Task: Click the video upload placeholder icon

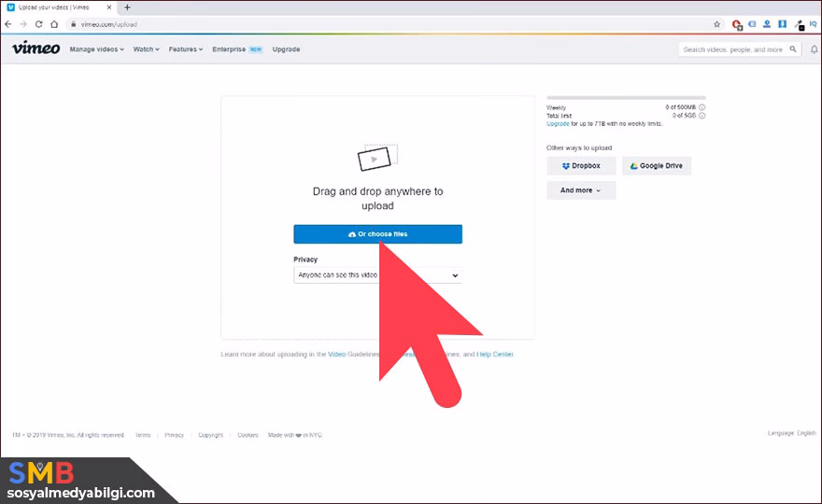Action: 377,158
